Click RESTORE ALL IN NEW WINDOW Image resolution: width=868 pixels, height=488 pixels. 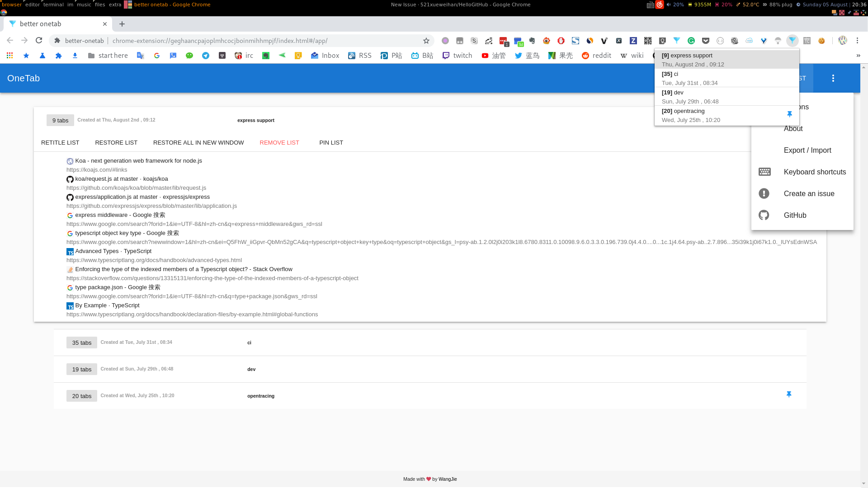point(198,142)
